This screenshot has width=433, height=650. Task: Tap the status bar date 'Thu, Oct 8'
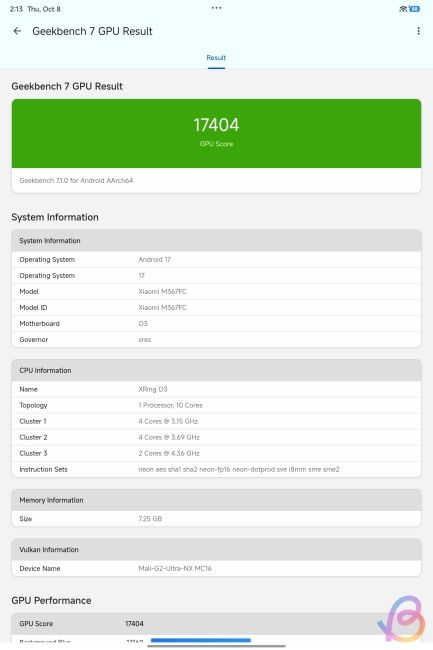point(44,9)
